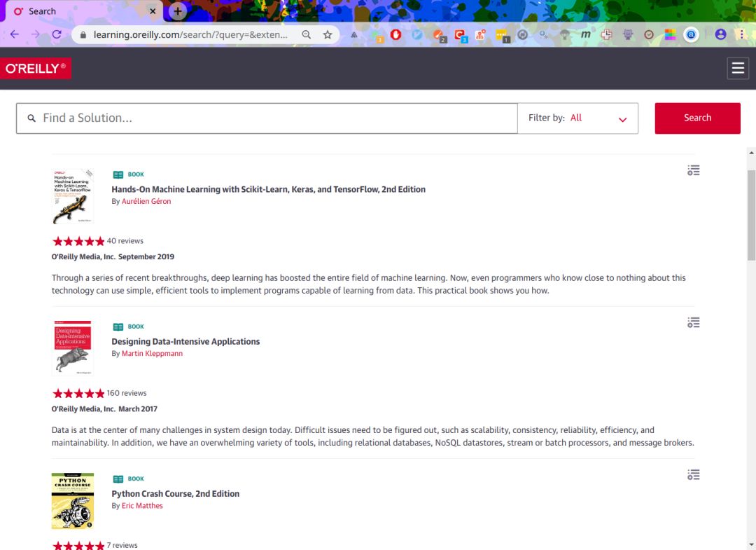
Task: Click 'O'Reilly Media, Inc. March 2017' text
Action: (104, 408)
